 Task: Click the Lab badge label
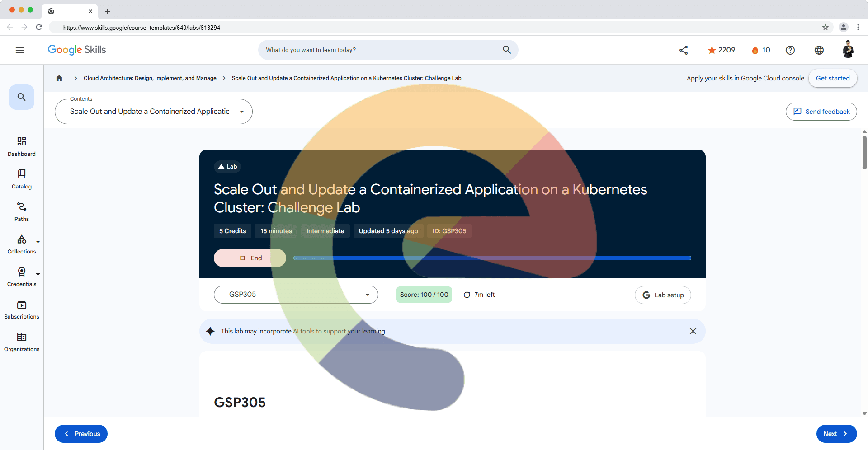pos(227,167)
